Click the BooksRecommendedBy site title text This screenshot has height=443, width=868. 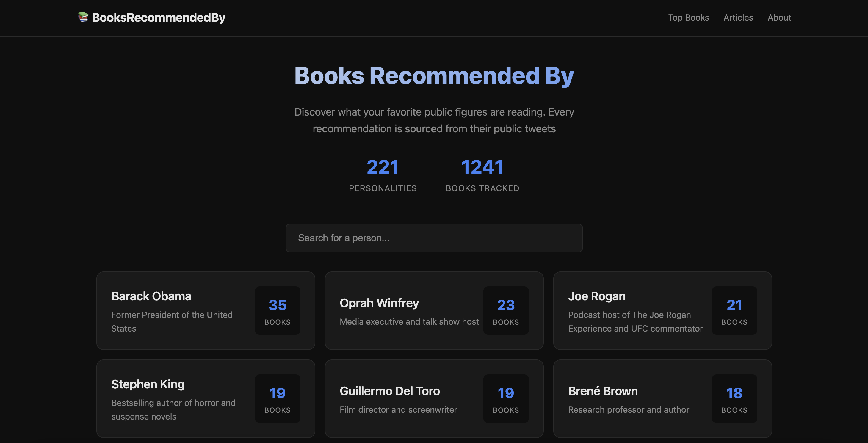159,17
